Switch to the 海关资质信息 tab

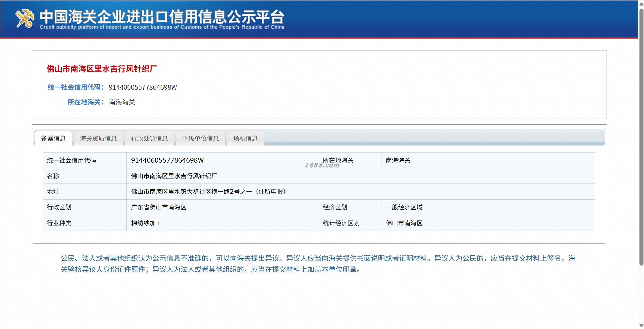click(98, 138)
